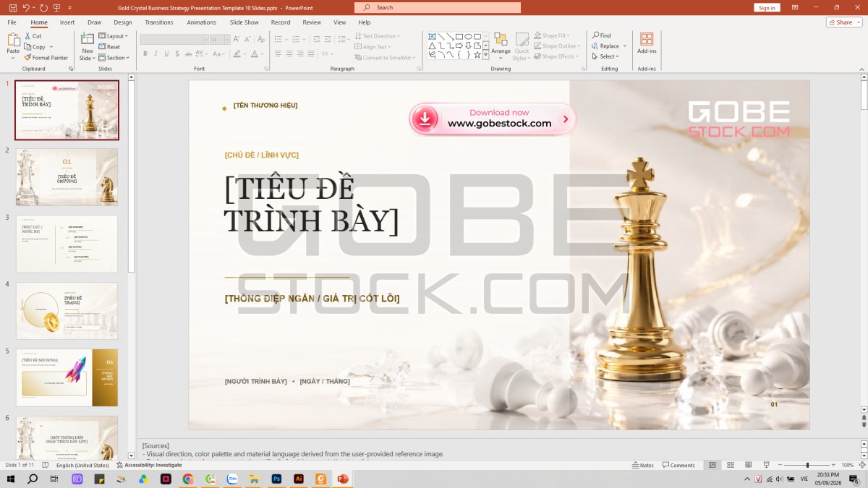Click the Sign in button
868x488 pixels.
pos(767,7)
